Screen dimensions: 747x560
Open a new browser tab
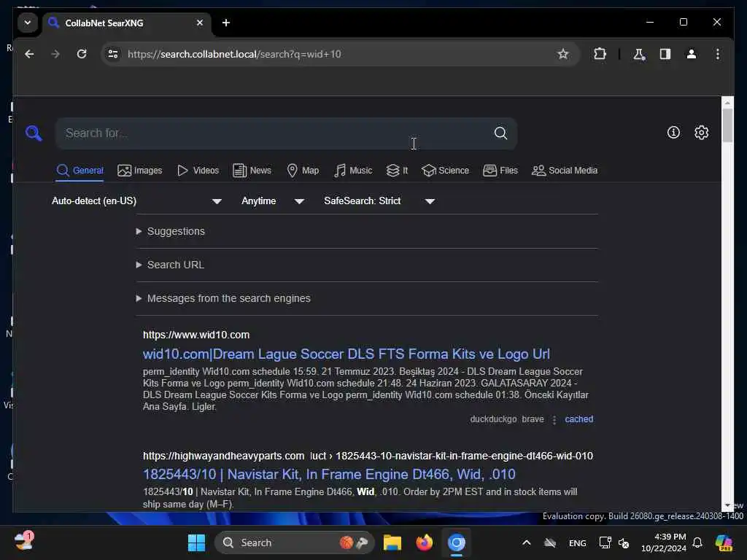(x=226, y=23)
